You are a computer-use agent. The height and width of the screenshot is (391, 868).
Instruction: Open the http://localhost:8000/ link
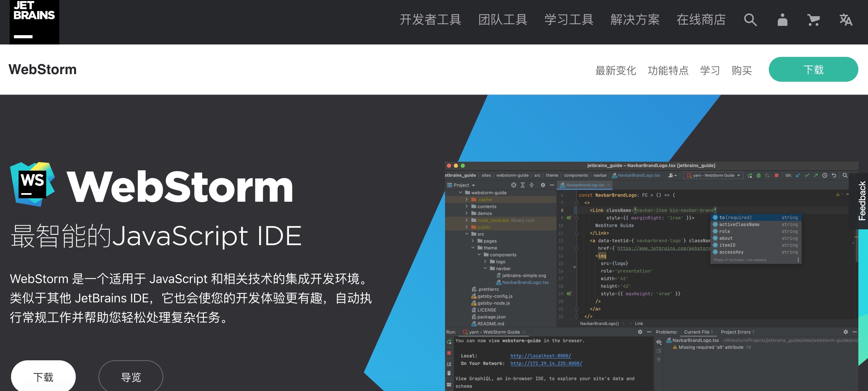point(541,356)
